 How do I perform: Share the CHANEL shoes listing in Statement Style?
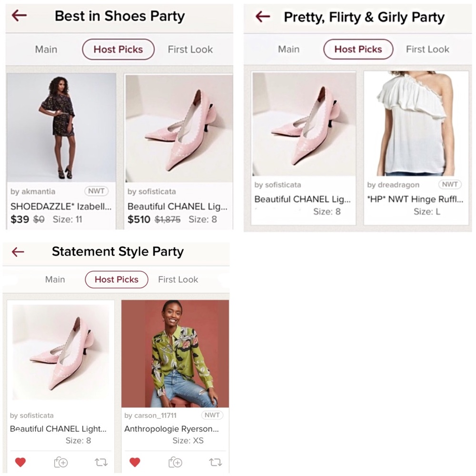click(101, 462)
